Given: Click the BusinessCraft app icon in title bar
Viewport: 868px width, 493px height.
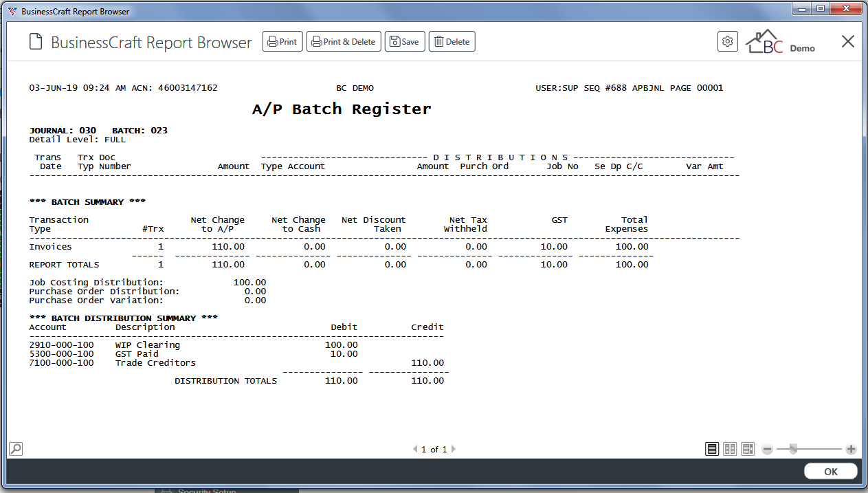Looking at the screenshot, I should click(12, 11).
